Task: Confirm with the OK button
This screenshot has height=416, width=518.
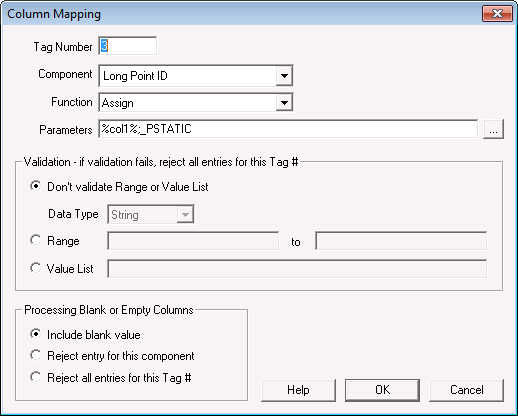Action: [x=382, y=390]
